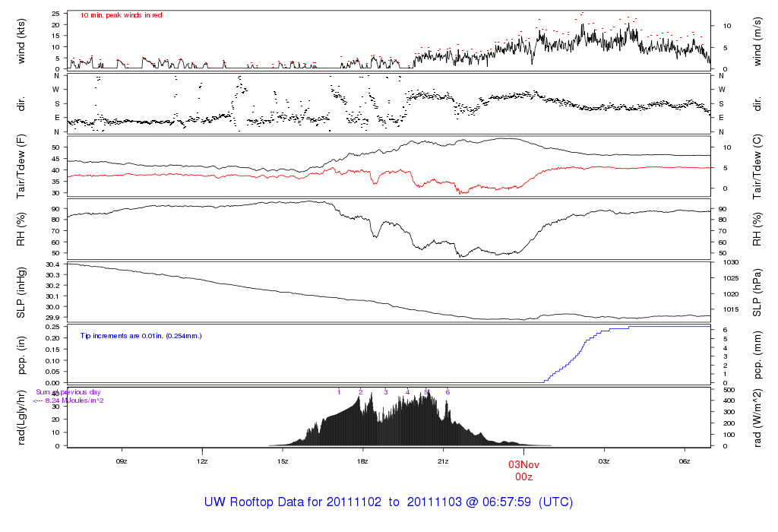Select the purple "3" hour marker
Image resolution: width=778 pixels, height=532 pixels.
386,392
